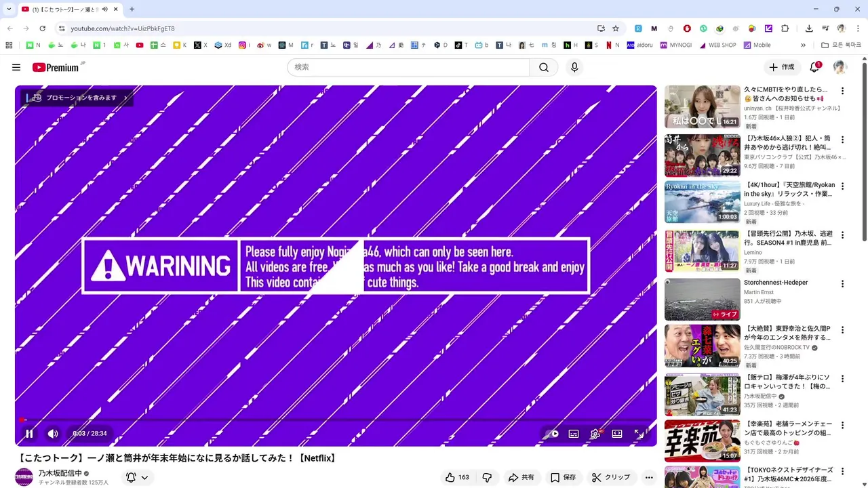Start the search with the magnifier button
Screen dimensions: 868x488
click(x=544, y=67)
